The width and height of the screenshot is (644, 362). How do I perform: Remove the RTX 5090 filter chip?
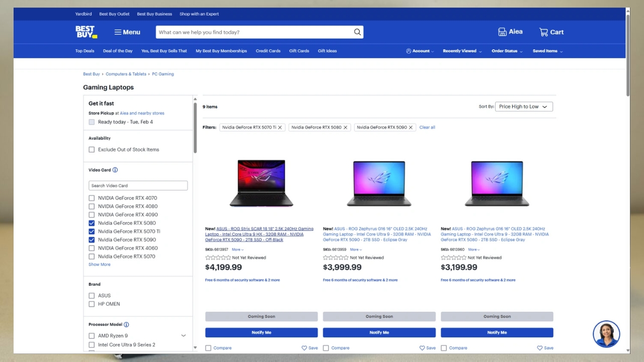pos(411,128)
